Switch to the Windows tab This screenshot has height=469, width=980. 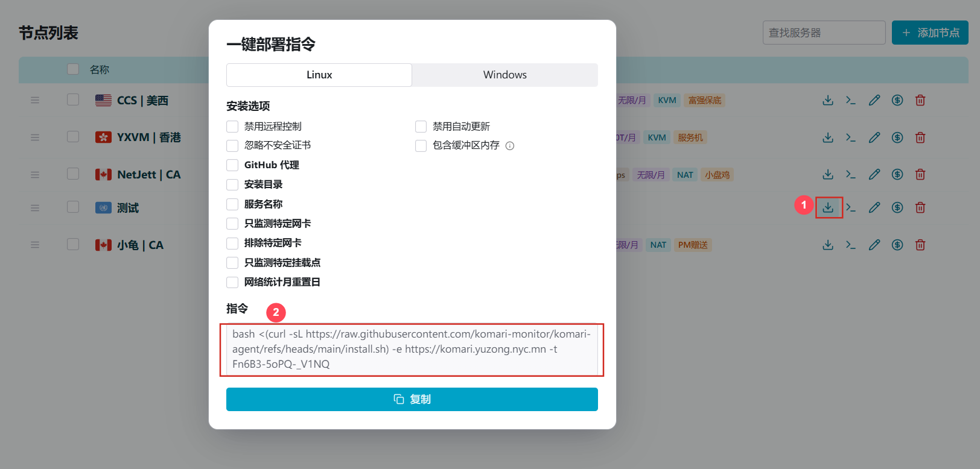pyautogui.click(x=504, y=75)
